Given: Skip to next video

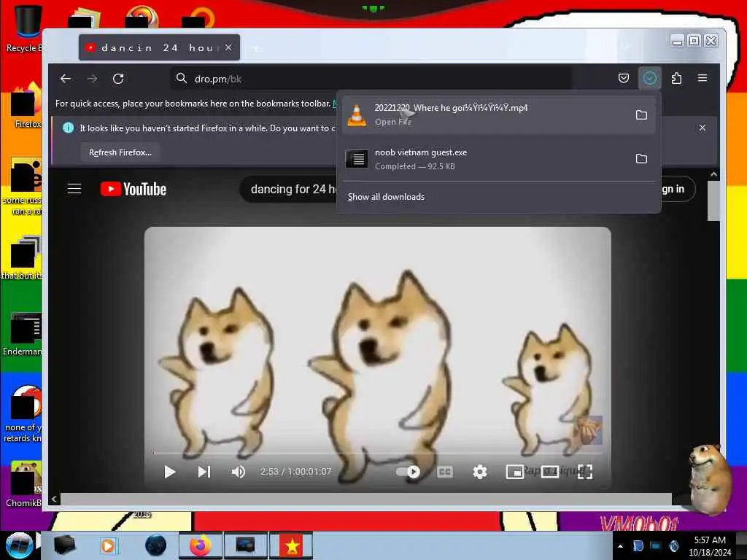Looking at the screenshot, I should [x=204, y=472].
